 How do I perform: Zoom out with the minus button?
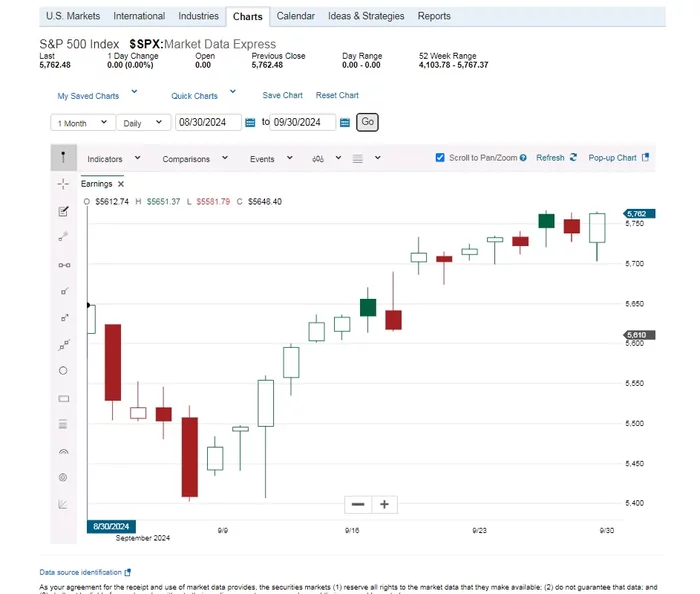(x=358, y=504)
